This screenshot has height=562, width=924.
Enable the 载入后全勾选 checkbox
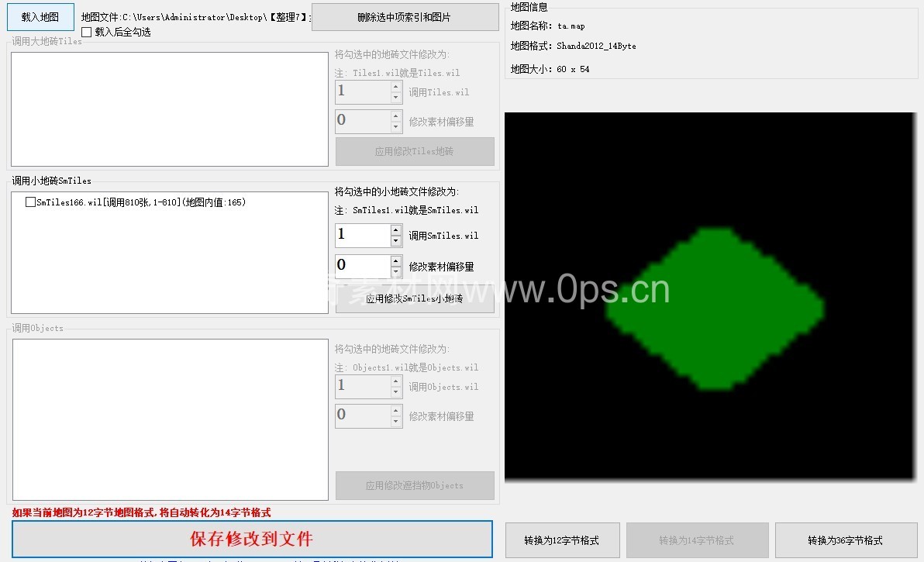click(x=87, y=32)
